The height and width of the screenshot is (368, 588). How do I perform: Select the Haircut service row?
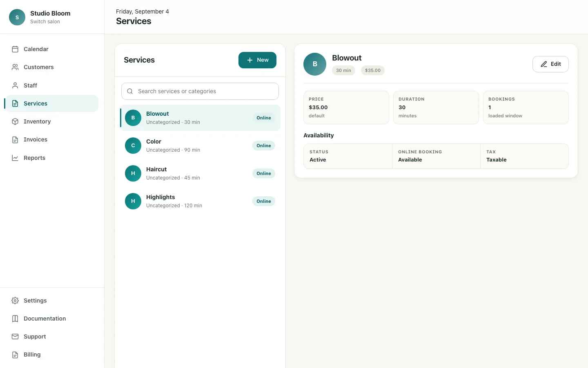(x=200, y=173)
